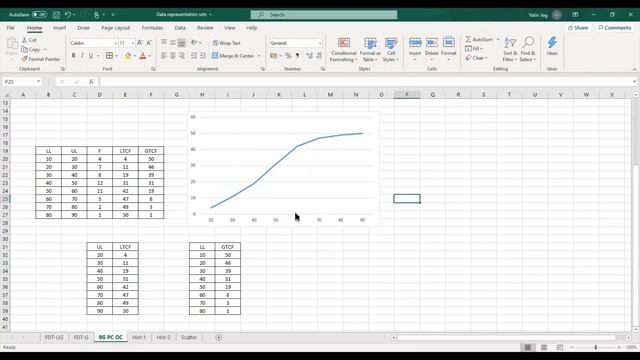Open the Calibri font name dropdown
The width and height of the screenshot is (640, 360).
point(116,43)
